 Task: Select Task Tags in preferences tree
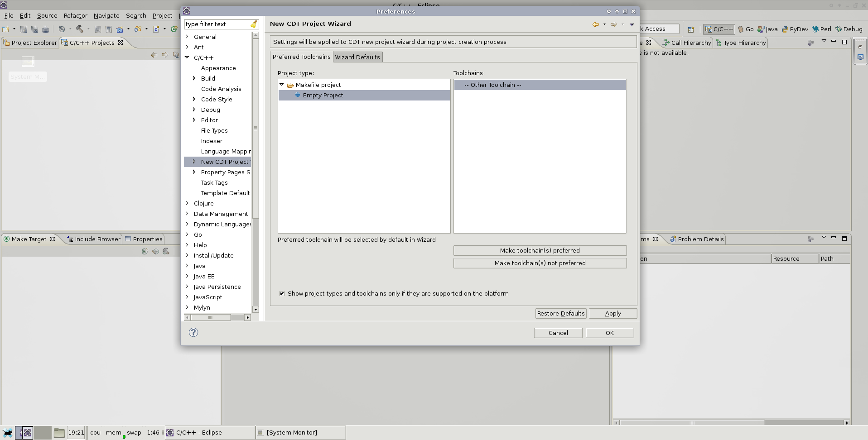pyautogui.click(x=214, y=182)
